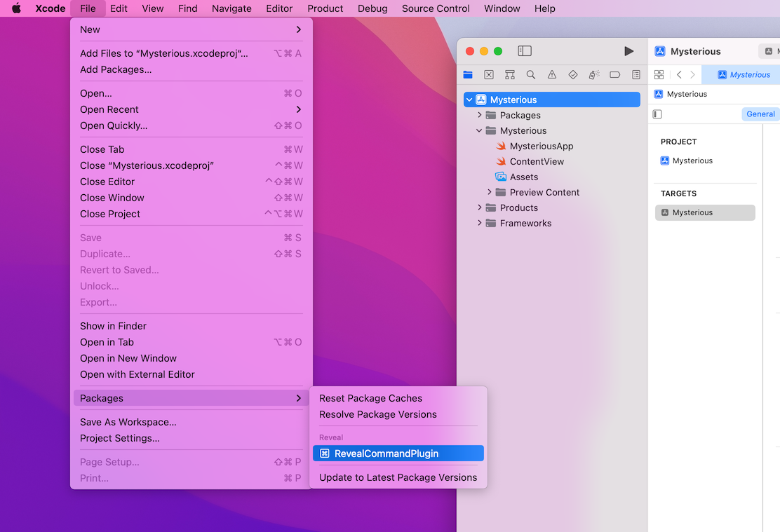Expand the Packages folder
780x532 pixels.
480,115
